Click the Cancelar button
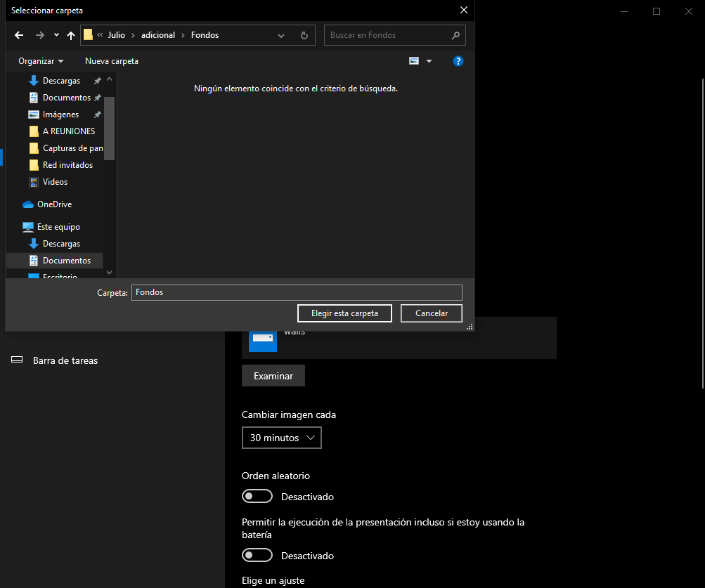The width and height of the screenshot is (705, 588). click(x=432, y=313)
